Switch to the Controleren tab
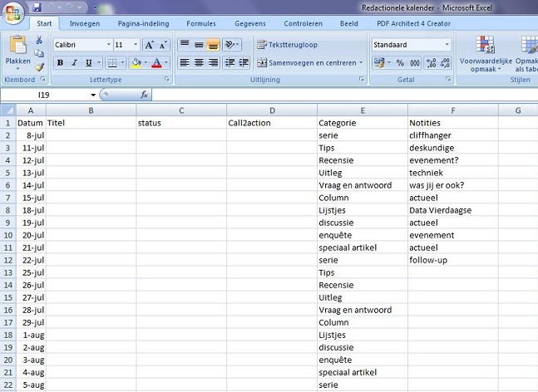538x392 pixels. click(x=303, y=23)
